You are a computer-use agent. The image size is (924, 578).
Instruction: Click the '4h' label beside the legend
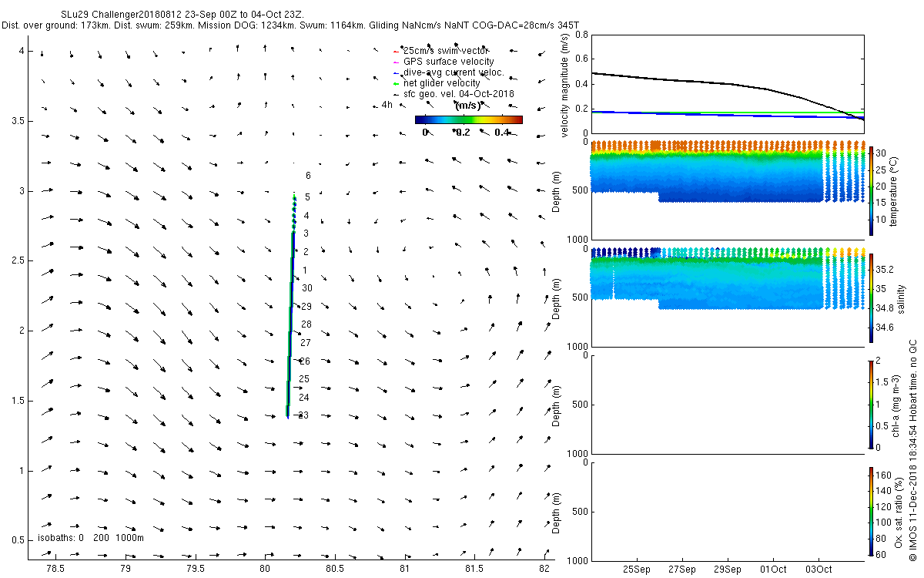pos(387,104)
